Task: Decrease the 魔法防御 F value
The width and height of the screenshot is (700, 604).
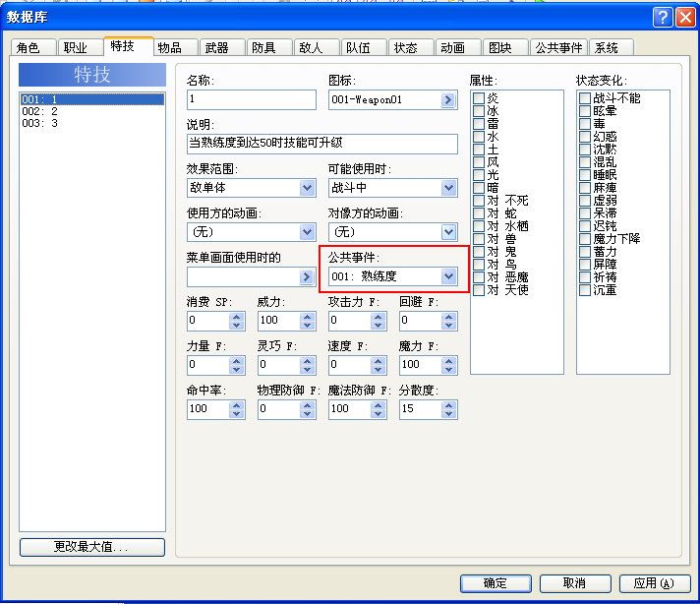Action: pos(378,414)
